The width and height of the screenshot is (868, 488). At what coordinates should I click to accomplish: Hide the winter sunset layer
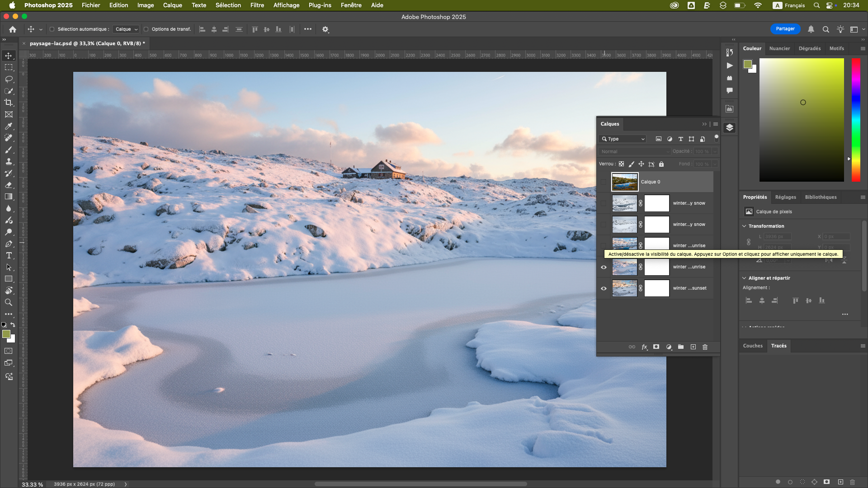pyautogui.click(x=604, y=288)
